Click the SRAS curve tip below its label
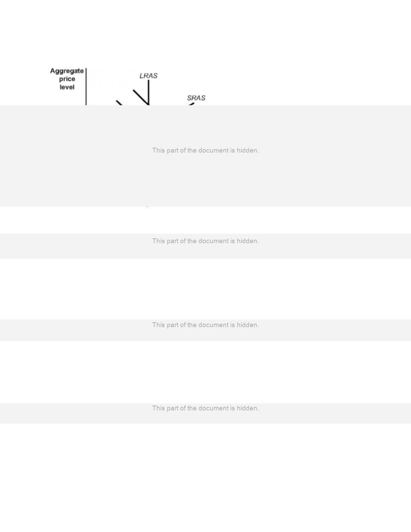The image size is (411, 532). click(x=191, y=104)
